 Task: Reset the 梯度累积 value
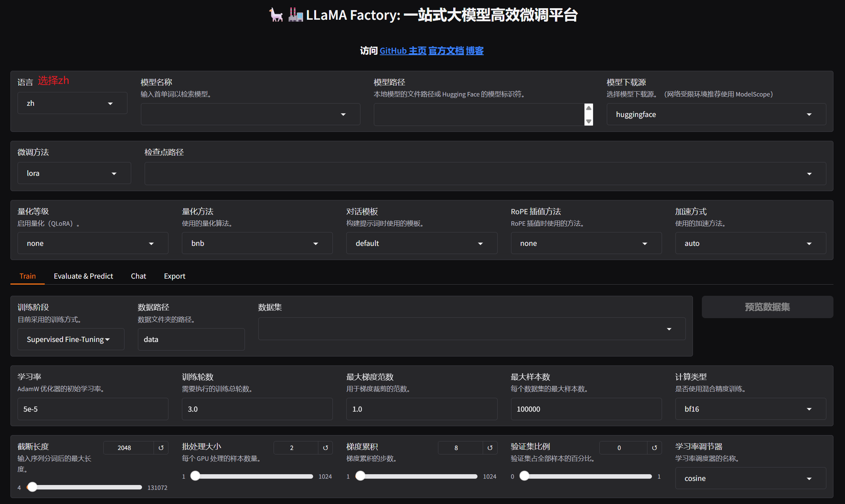(490, 448)
